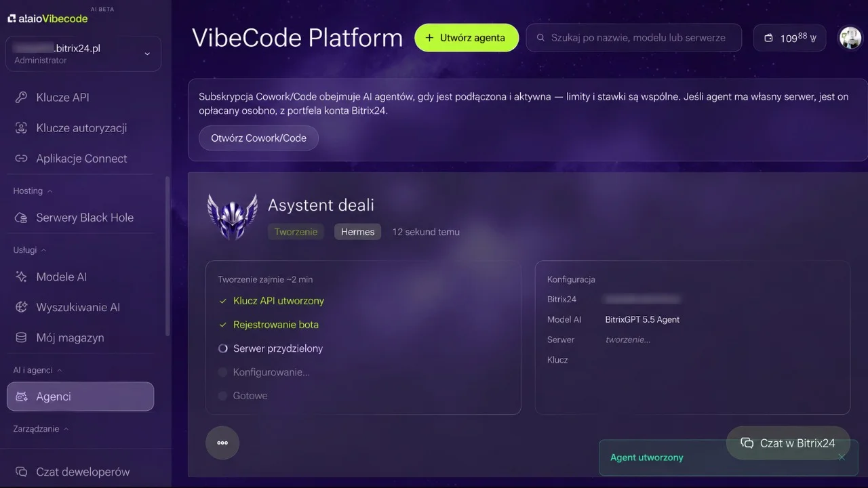
Task: Collapse the Usługi section
Action: tap(29, 250)
